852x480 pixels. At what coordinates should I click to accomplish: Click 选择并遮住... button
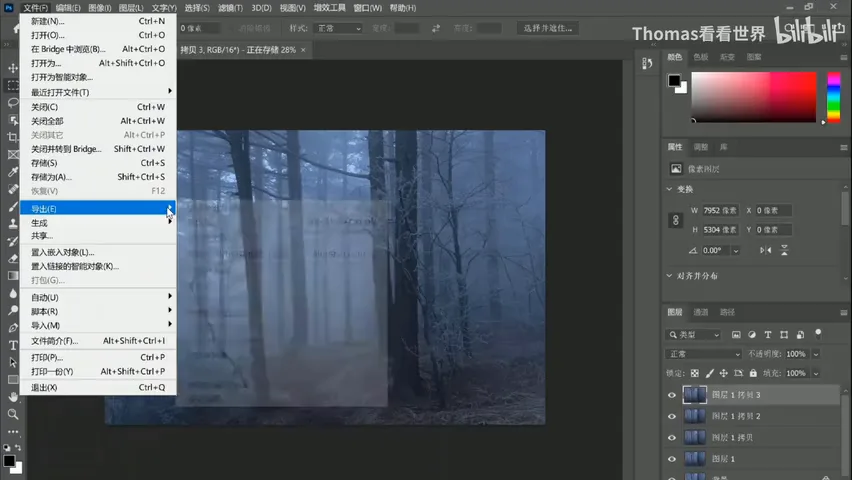click(548, 28)
